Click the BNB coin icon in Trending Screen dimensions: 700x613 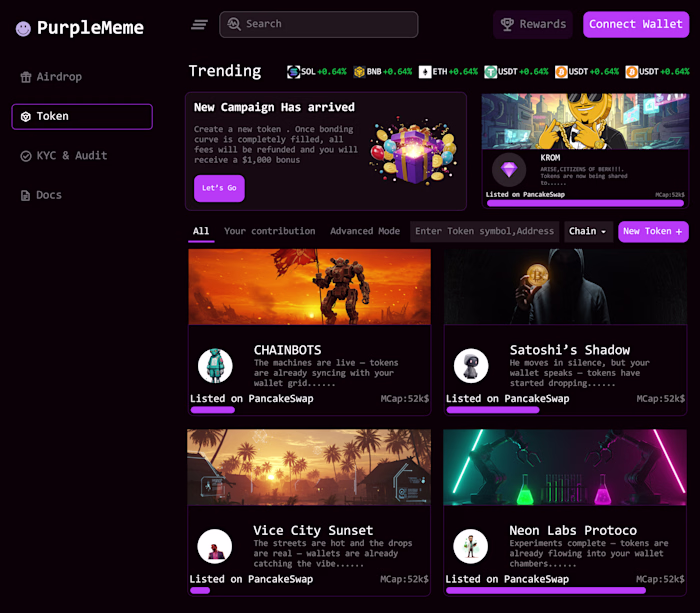tap(359, 71)
